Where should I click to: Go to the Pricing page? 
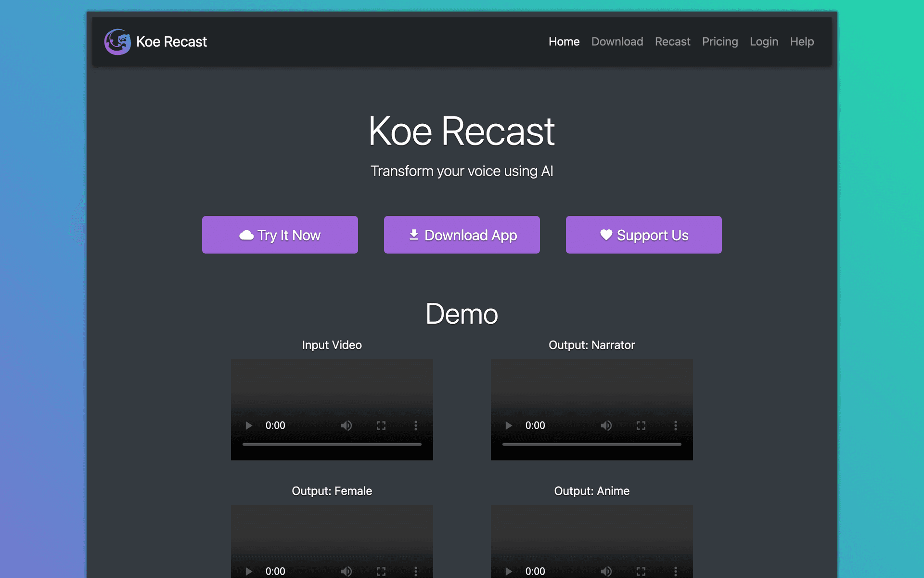point(719,42)
